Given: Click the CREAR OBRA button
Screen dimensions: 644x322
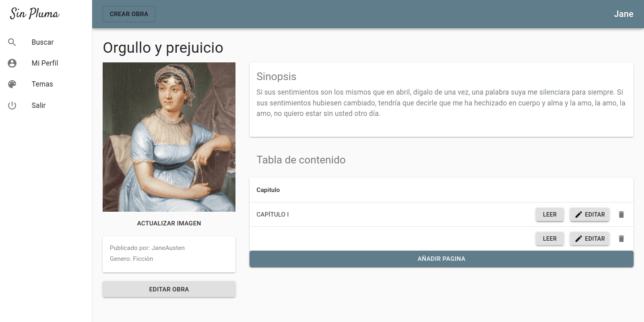Looking at the screenshot, I should click(129, 14).
